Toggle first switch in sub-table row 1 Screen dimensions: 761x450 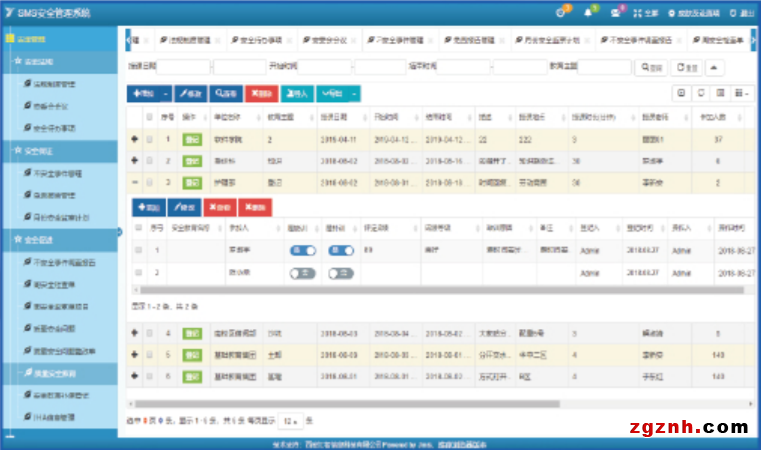[x=302, y=252]
